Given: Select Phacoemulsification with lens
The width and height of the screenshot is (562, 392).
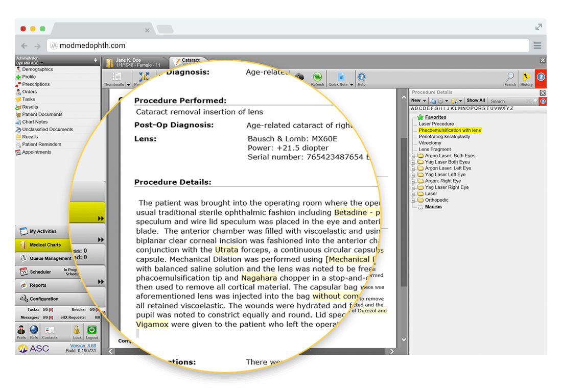Looking at the screenshot, I should click(x=450, y=130).
